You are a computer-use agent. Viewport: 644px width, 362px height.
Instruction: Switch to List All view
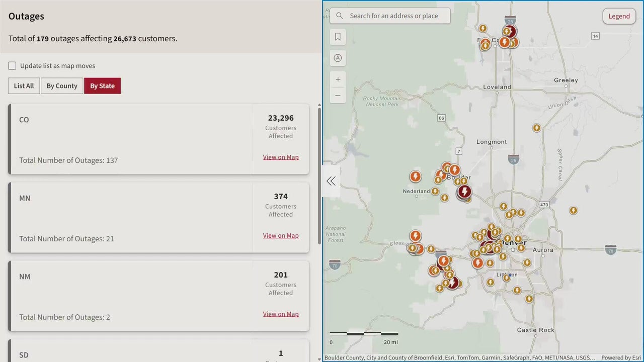coord(24,86)
